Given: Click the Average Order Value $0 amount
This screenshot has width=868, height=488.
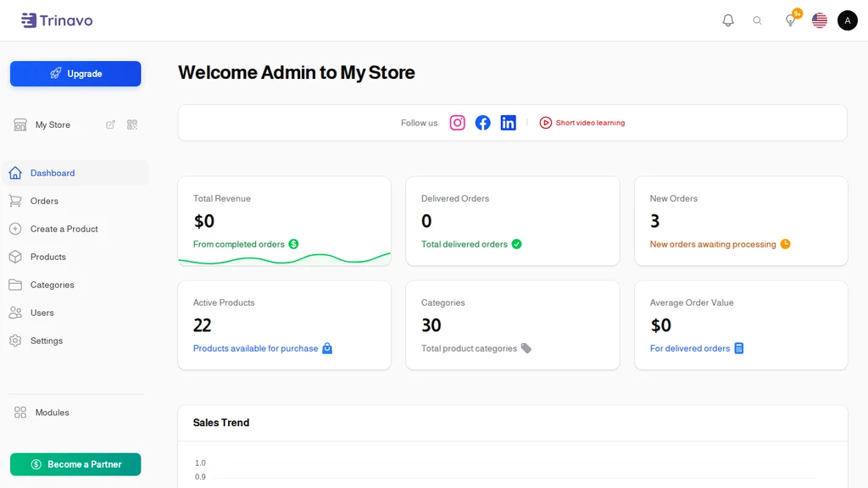Looking at the screenshot, I should click(x=660, y=325).
